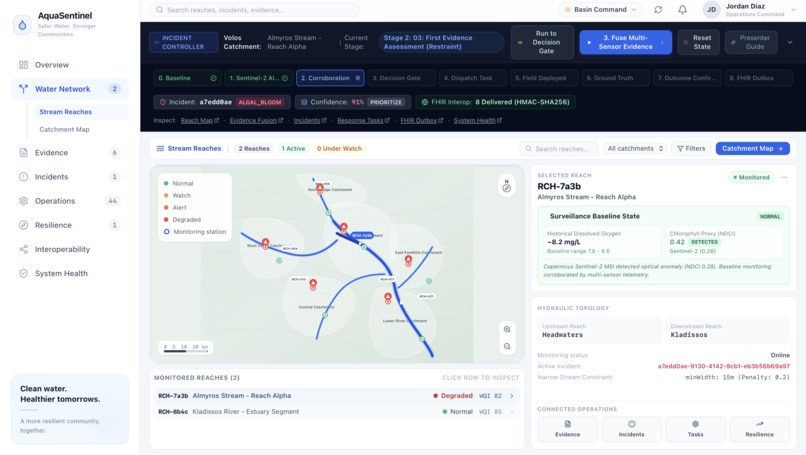This screenshot has height=455, width=806.
Task: Select the 7. Outcome Confirmation stage
Action: (x=687, y=78)
